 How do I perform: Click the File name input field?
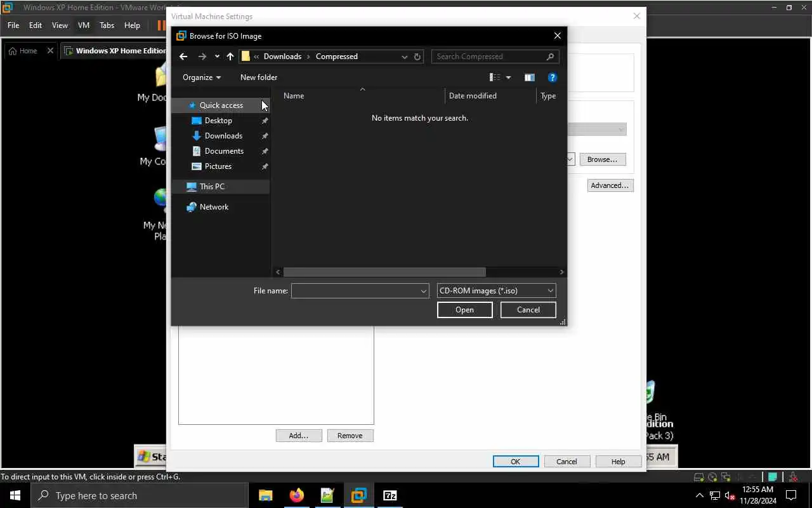[x=355, y=291]
